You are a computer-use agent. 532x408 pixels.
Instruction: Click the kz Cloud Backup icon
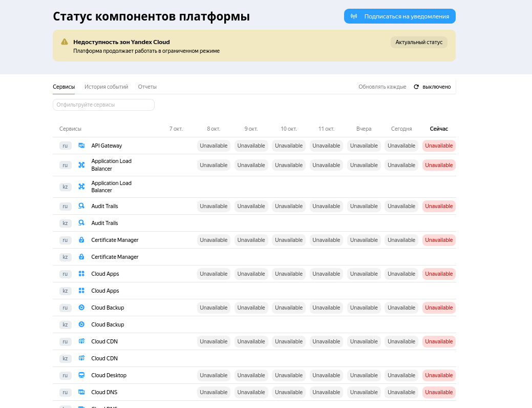[x=81, y=324]
